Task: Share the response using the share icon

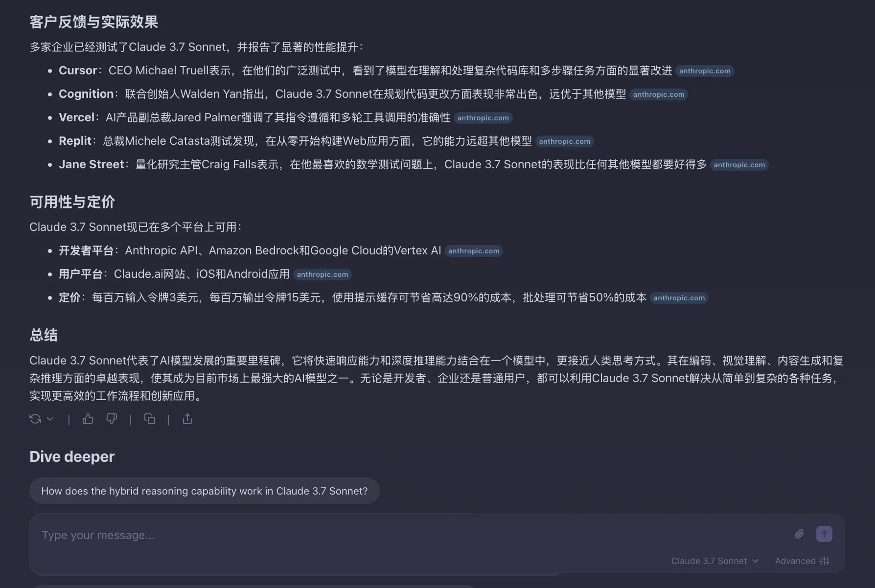Action: (x=187, y=419)
